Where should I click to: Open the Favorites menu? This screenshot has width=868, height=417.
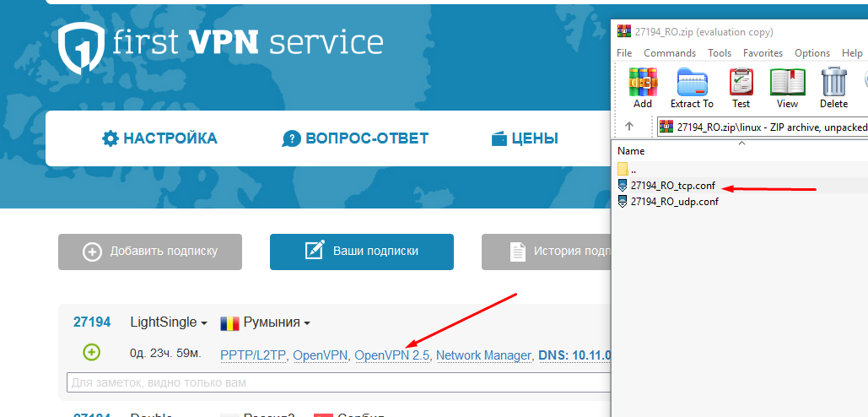(x=763, y=53)
